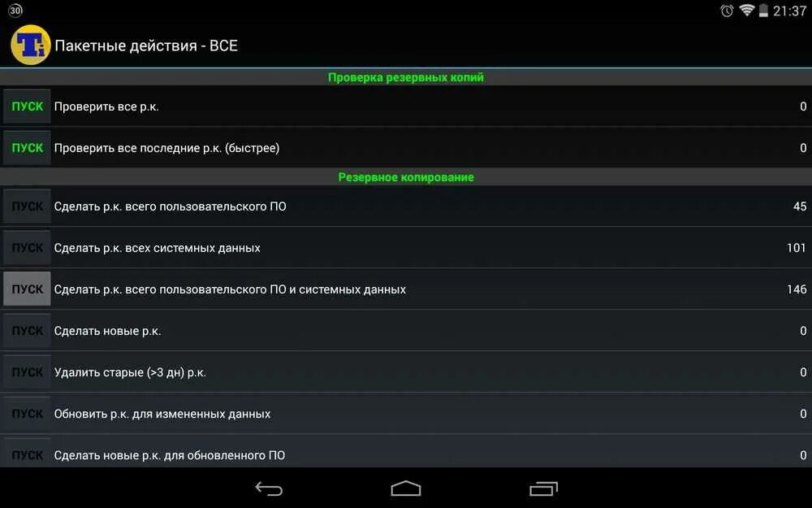Run ПУСК next to Сделать новые р.к.
This screenshot has width=812, height=508.
coord(27,331)
